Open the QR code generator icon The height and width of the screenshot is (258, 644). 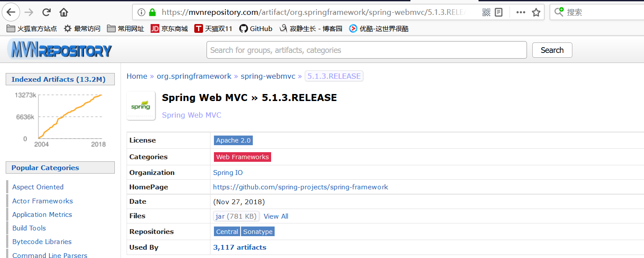coord(486,12)
